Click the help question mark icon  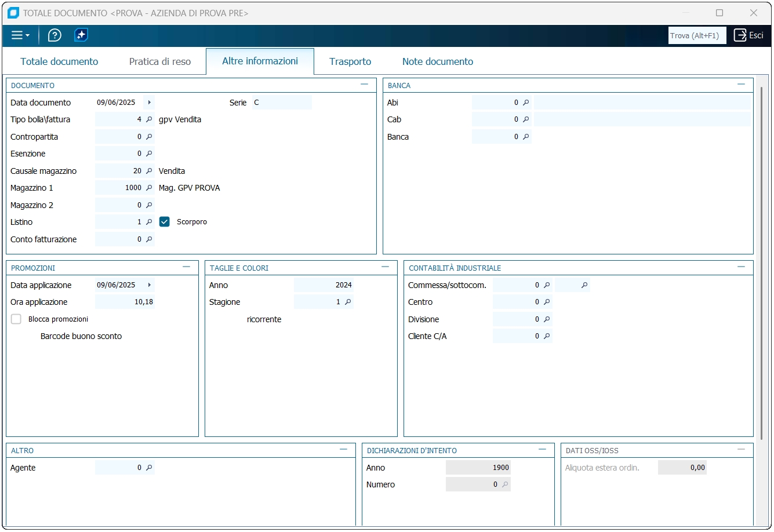click(x=54, y=35)
